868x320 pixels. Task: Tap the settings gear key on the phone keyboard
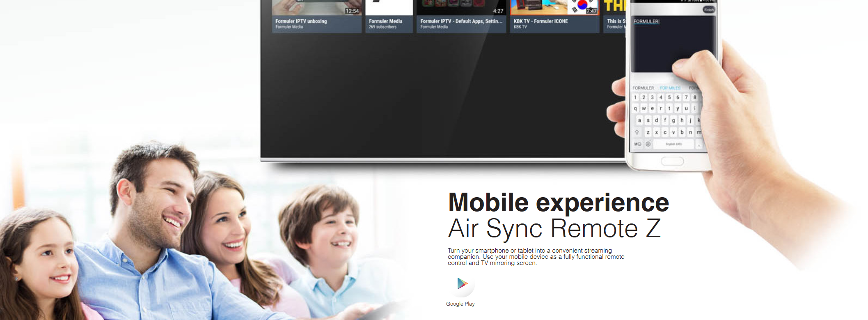click(x=648, y=144)
